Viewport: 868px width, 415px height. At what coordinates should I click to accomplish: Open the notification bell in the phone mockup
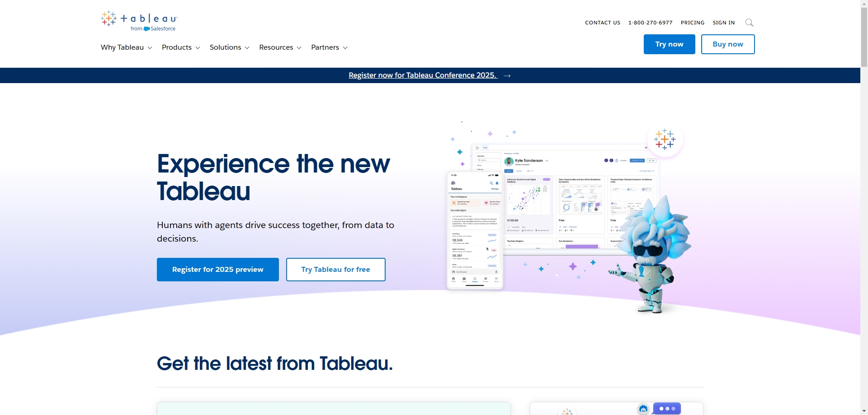point(497,183)
